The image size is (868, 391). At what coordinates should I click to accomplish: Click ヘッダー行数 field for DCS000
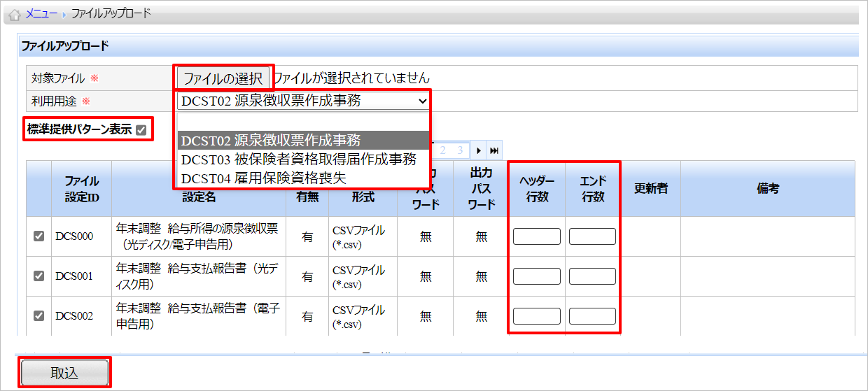pos(537,236)
